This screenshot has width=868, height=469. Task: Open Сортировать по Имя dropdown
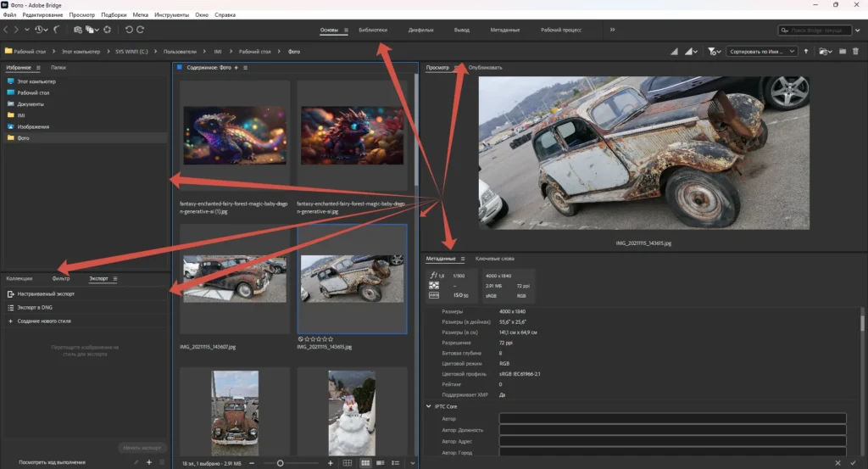point(761,52)
